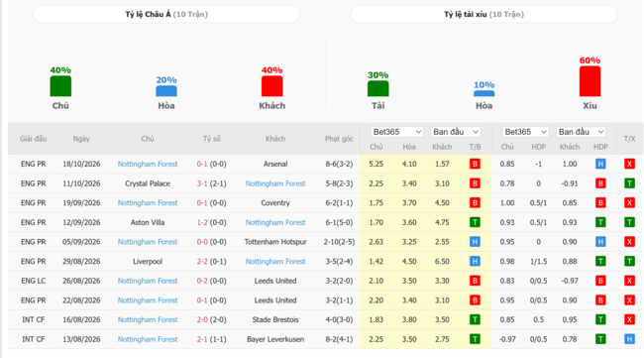The width and height of the screenshot is (644, 358).
Task: Click corner stat 2-10(2-5) in Tottenham row
Action: click(x=339, y=242)
